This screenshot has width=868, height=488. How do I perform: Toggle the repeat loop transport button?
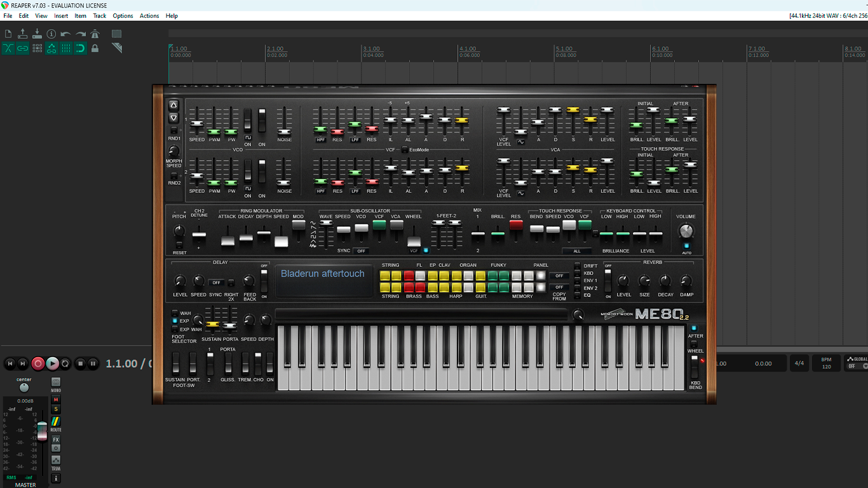65,363
